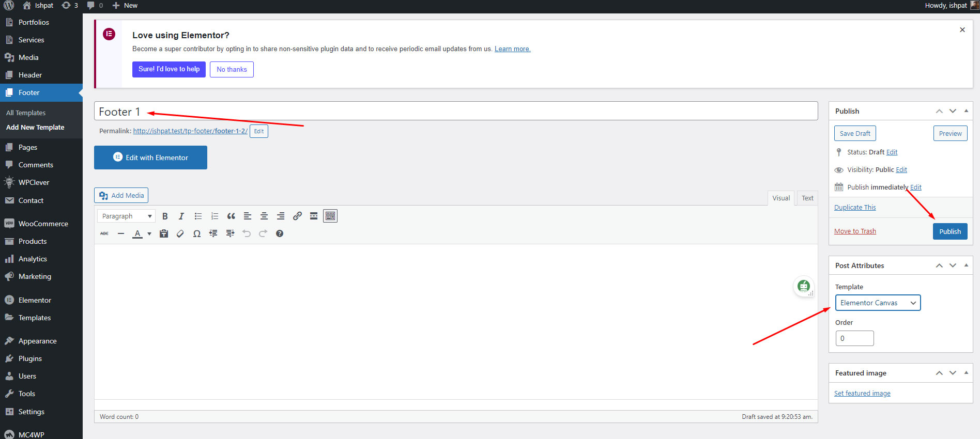Click Move to Trash link
The height and width of the screenshot is (439, 980).
tap(855, 231)
